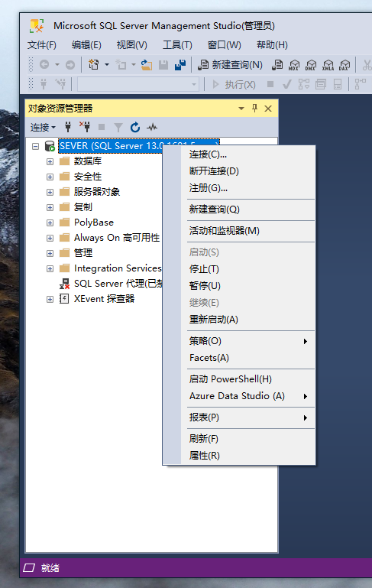Open the 编辑(E) menu
Viewport: 372px width, 588px height.
[86, 45]
